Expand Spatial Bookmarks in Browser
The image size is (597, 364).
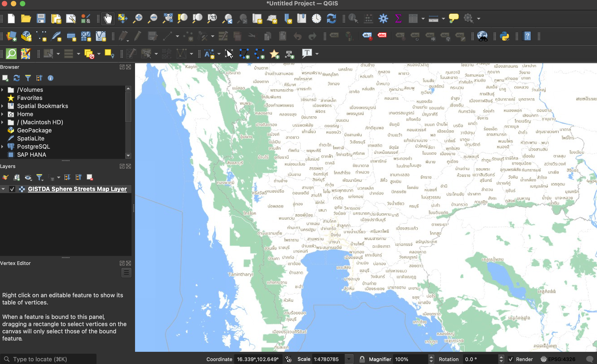pyautogui.click(x=2, y=106)
